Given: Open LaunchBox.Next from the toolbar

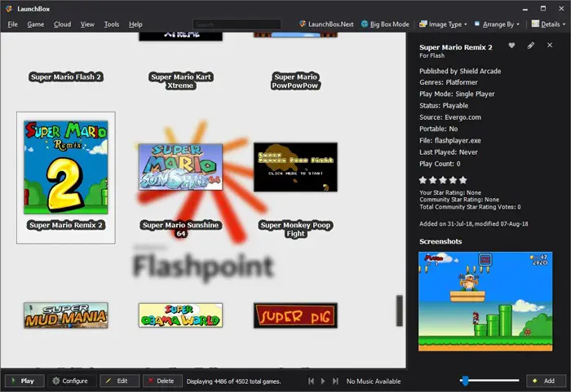Looking at the screenshot, I should [x=326, y=24].
